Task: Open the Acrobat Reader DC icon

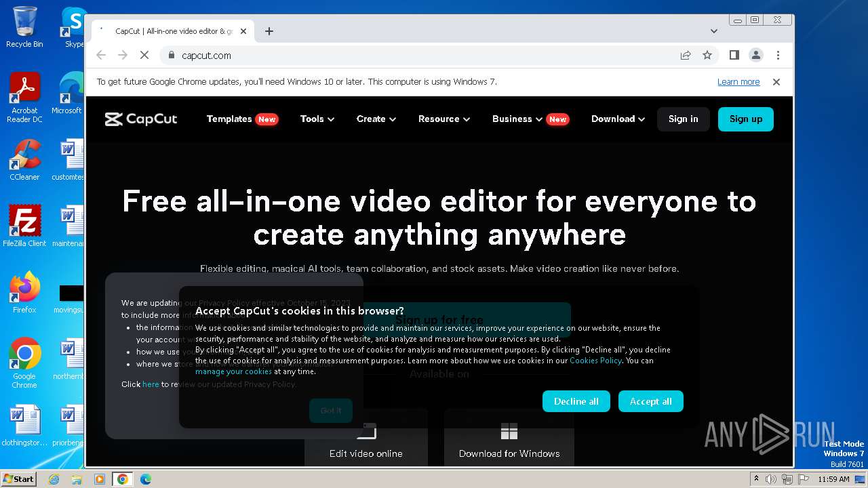Action: coord(24,98)
